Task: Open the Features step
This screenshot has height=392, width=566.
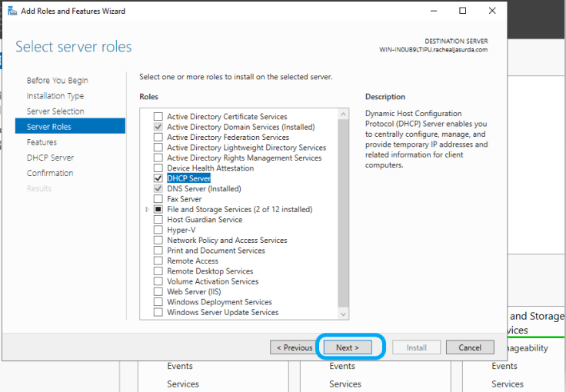Action: tap(42, 142)
